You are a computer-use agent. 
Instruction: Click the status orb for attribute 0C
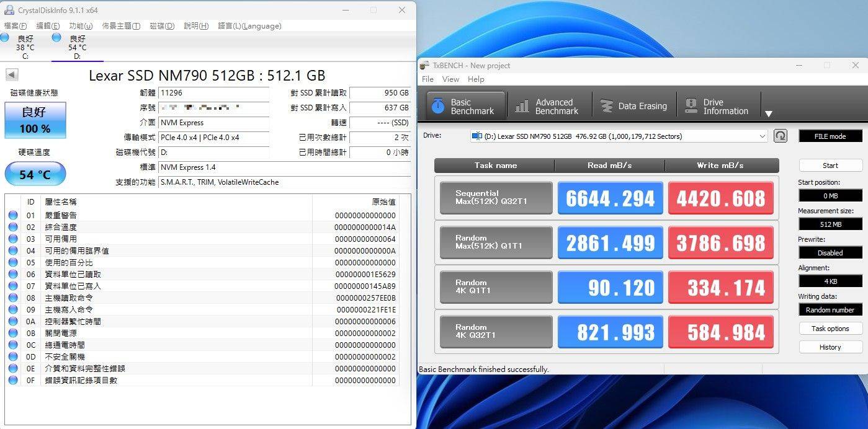(13, 345)
